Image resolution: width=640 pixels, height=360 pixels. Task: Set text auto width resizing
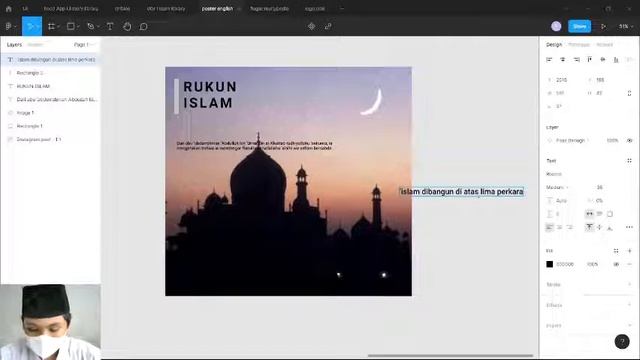(x=589, y=213)
